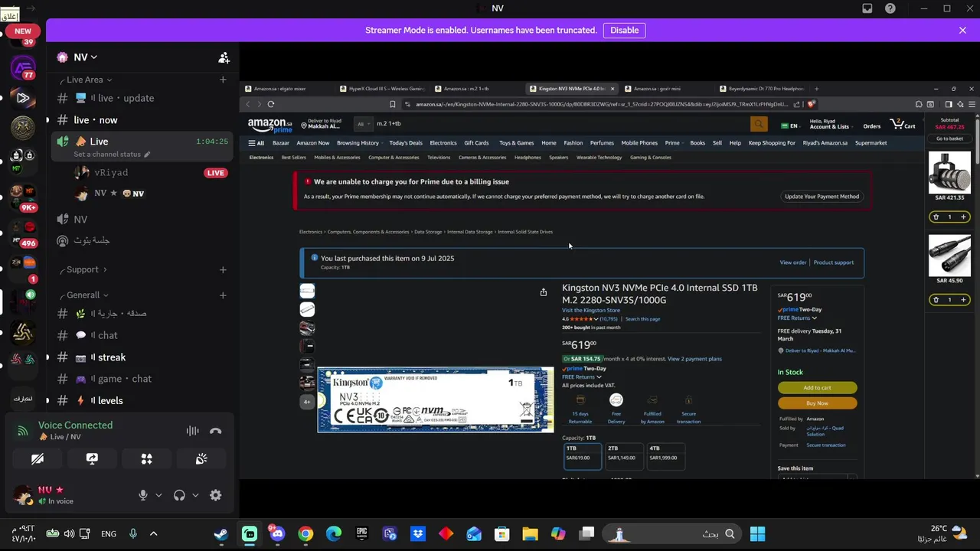This screenshot has height=551, width=980.
Task: Open the صدقه جارية channel
Action: (x=142, y=314)
